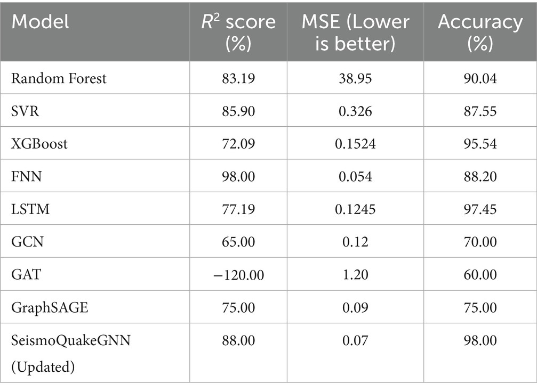Click the XGBoost model name
537x392 pixels.
click(39, 144)
